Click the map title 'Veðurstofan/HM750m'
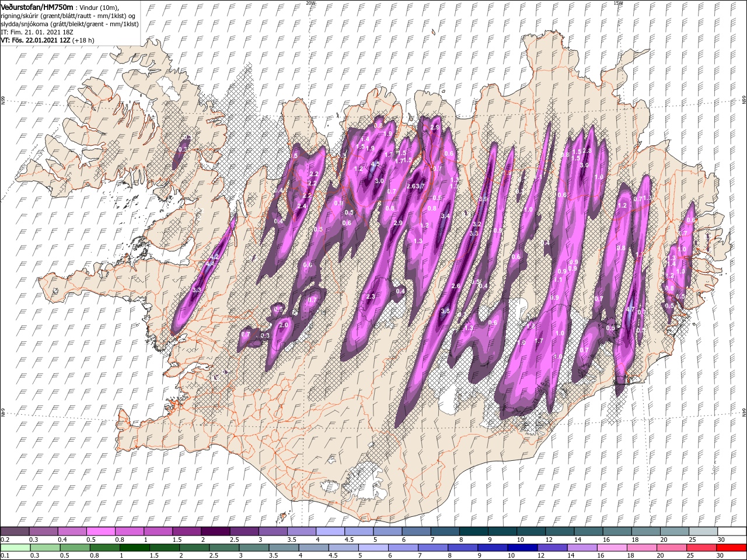 (37, 7)
